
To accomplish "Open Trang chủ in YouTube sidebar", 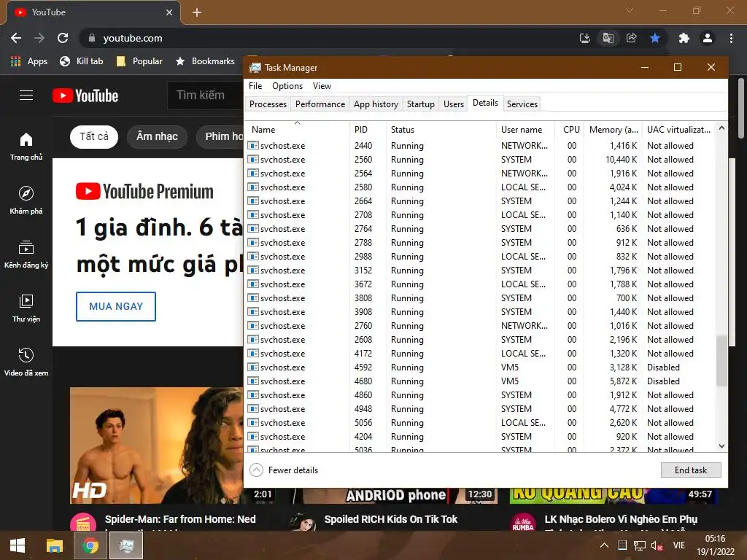I will pos(26,146).
